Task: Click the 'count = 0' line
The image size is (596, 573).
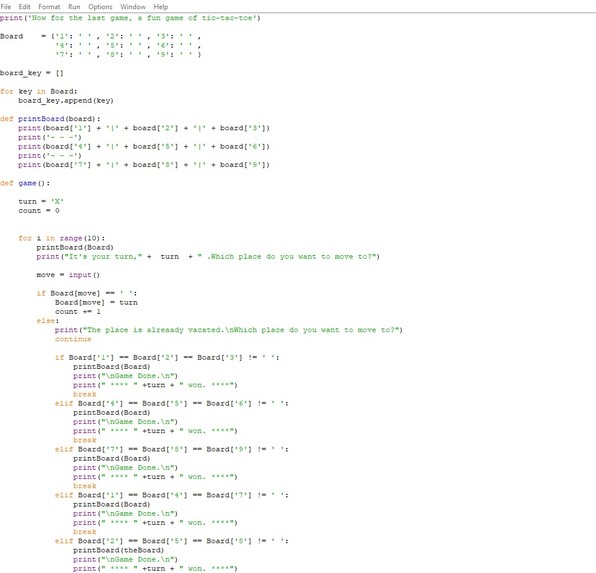Action: pos(39,211)
